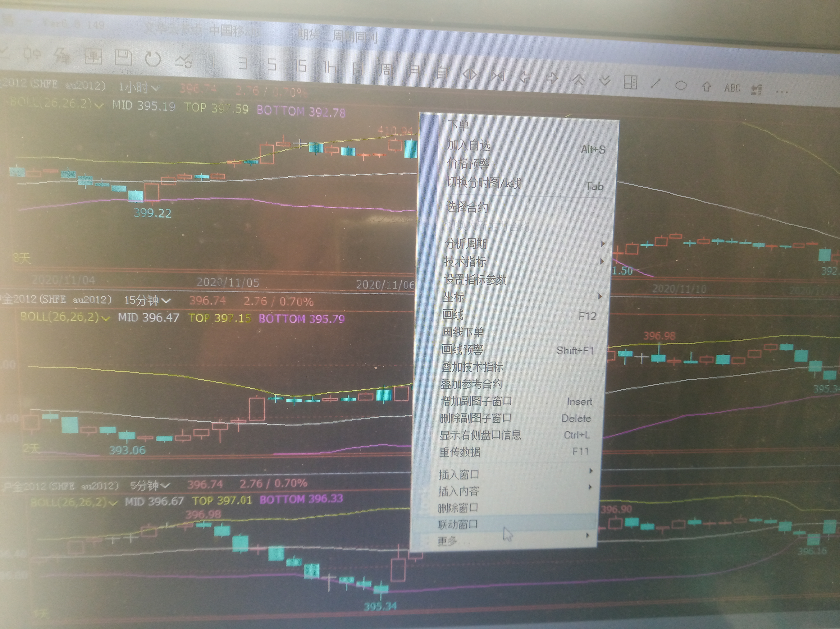Screen dimensions: 840x629
Task: Choose 联动窗口 in the context menu
Action: (458, 525)
